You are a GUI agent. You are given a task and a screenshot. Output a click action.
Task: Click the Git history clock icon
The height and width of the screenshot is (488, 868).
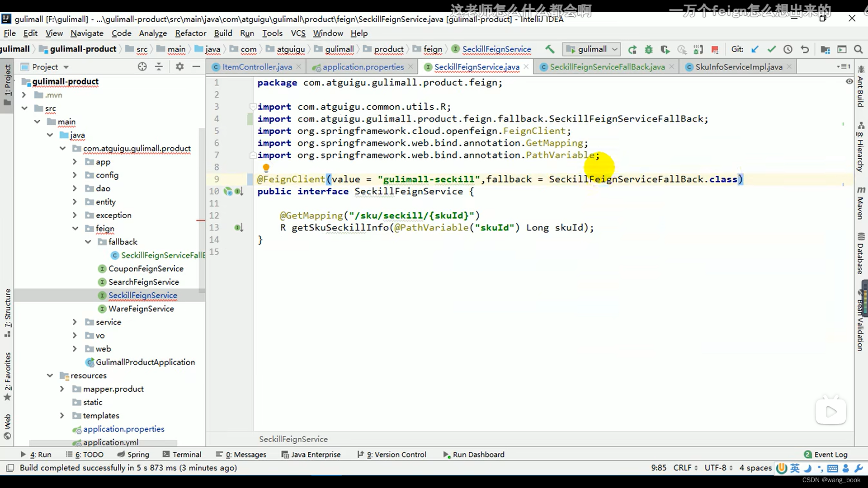pyautogui.click(x=788, y=49)
